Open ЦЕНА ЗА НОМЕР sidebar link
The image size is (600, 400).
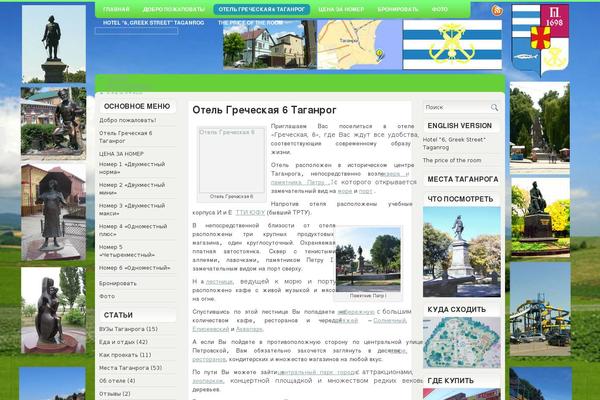pos(121,154)
